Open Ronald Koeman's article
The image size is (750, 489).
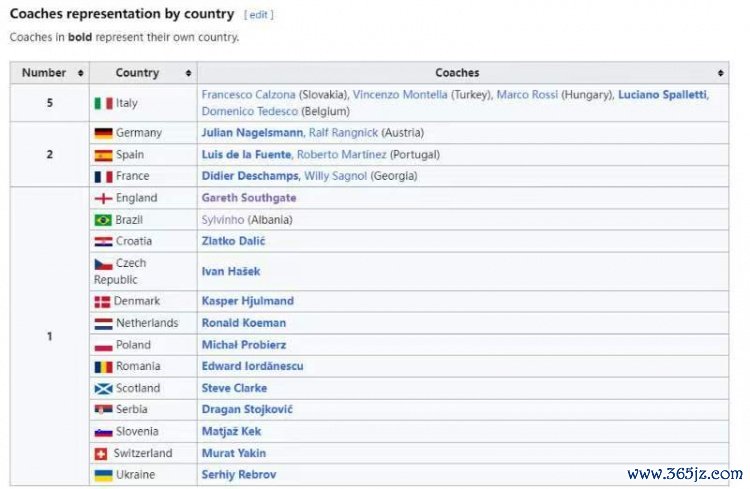(243, 323)
